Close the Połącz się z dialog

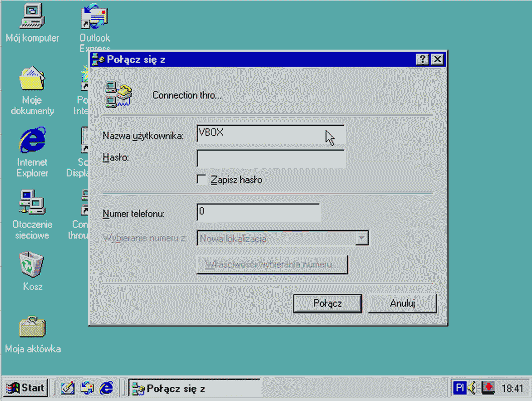point(438,59)
